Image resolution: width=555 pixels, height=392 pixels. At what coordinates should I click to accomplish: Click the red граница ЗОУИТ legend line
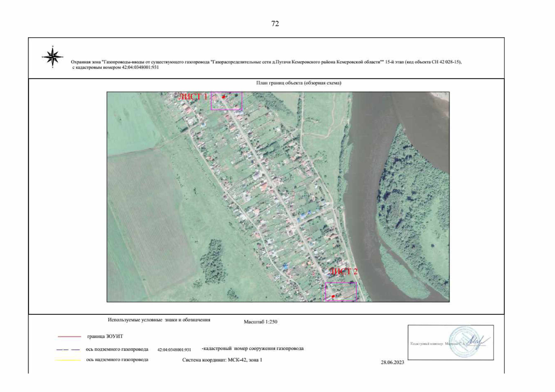tap(69, 336)
